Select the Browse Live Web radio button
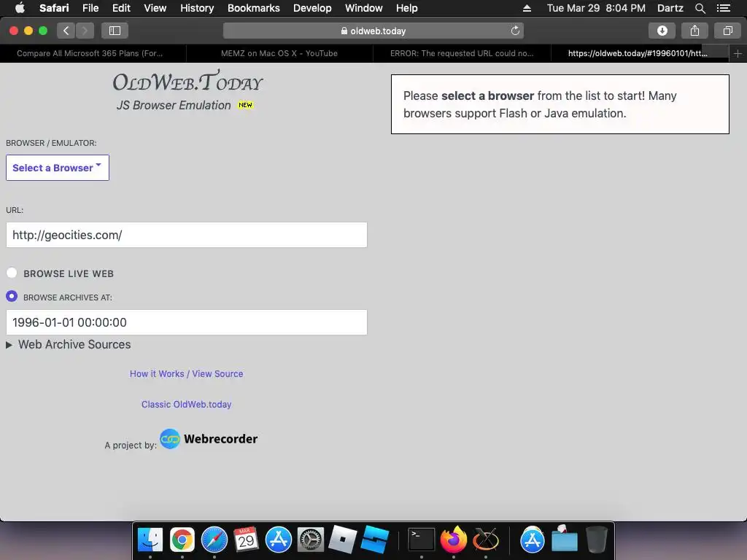Viewport: 747px width, 560px height. click(x=12, y=273)
